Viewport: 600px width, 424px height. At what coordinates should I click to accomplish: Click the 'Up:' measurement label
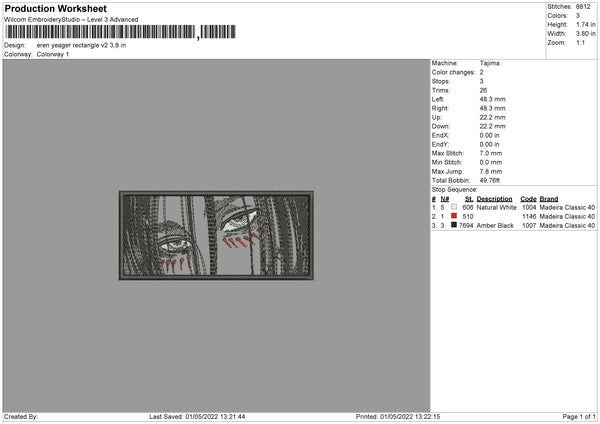click(x=437, y=117)
